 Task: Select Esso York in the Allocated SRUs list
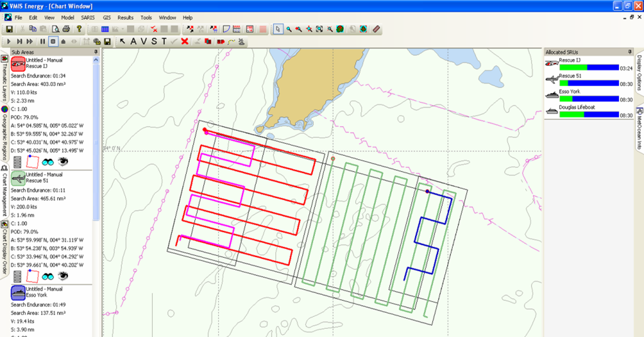click(570, 92)
